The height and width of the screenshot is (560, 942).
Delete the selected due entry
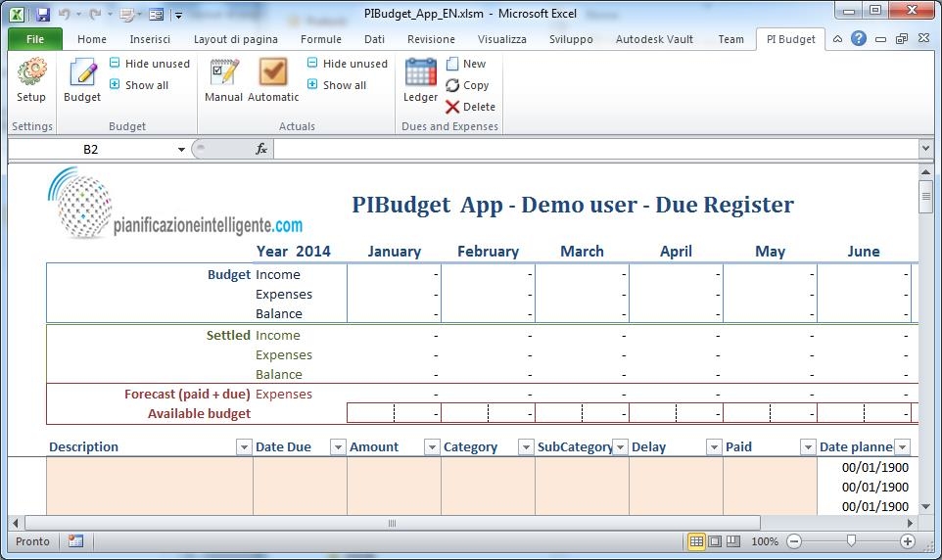pos(470,107)
